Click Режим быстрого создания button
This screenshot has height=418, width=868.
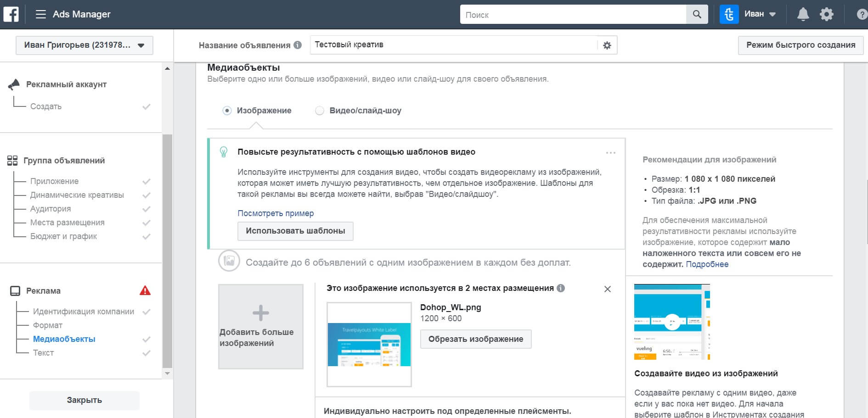pos(800,45)
